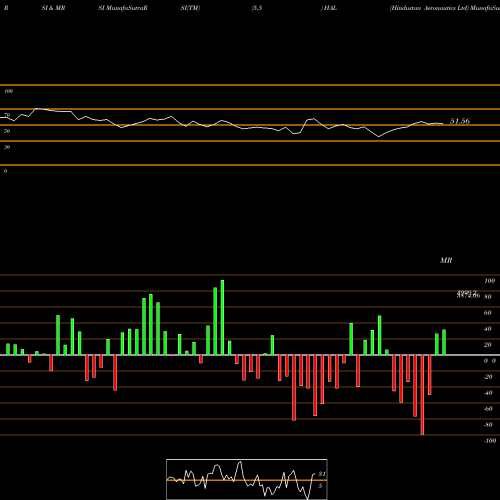Click the MR panel title label
Screen dimensions: 500x500
[446, 260]
